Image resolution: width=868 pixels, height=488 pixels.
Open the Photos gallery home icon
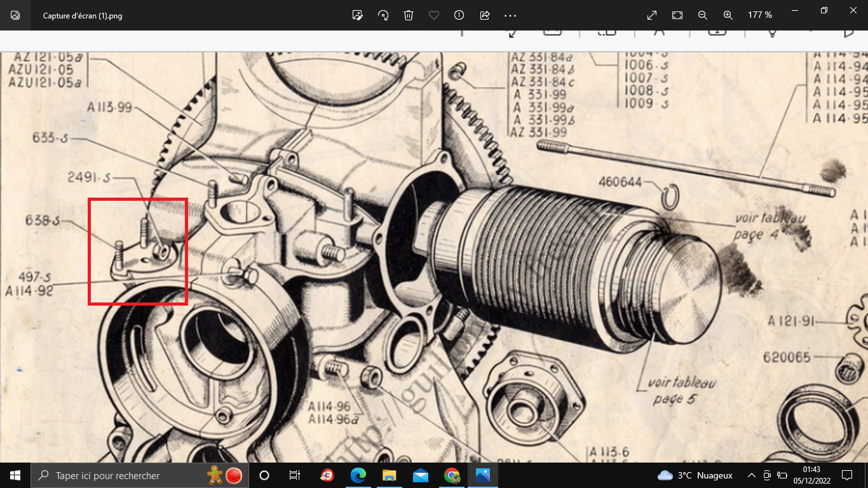tap(15, 15)
